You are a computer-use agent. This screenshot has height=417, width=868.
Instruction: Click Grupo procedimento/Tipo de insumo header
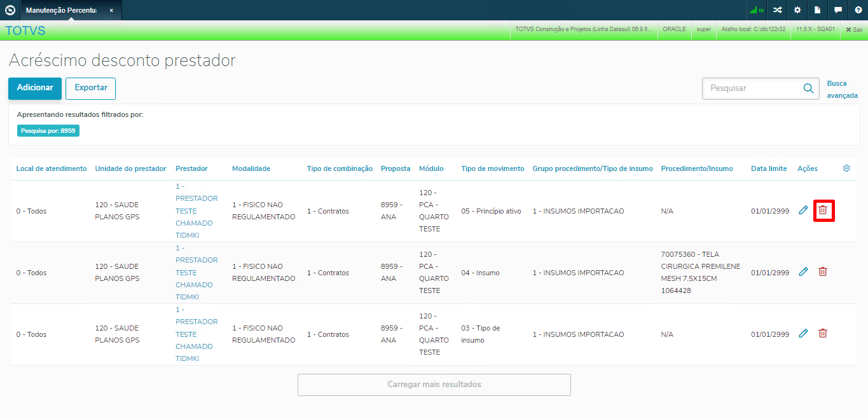(593, 168)
